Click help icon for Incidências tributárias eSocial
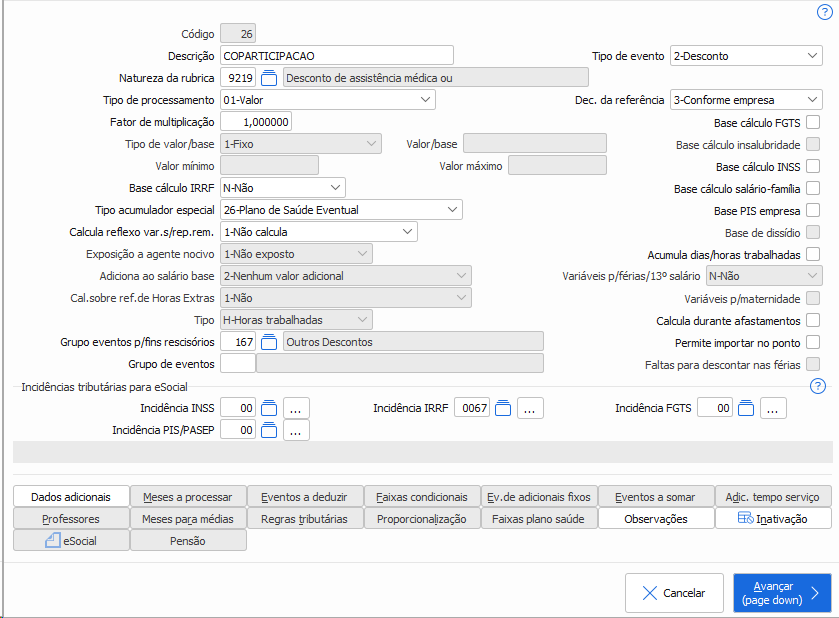The width and height of the screenshot is (839, 618). coord(817,386)
